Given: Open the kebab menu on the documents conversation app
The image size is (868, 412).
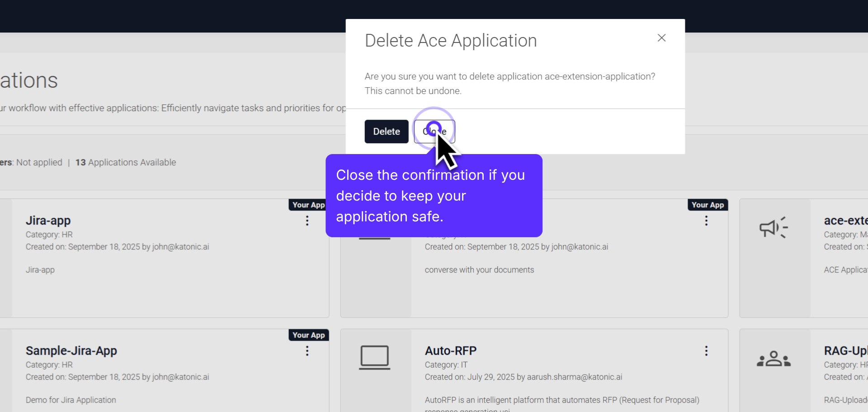Looking at the screenshot, I should tap(706, 220).
